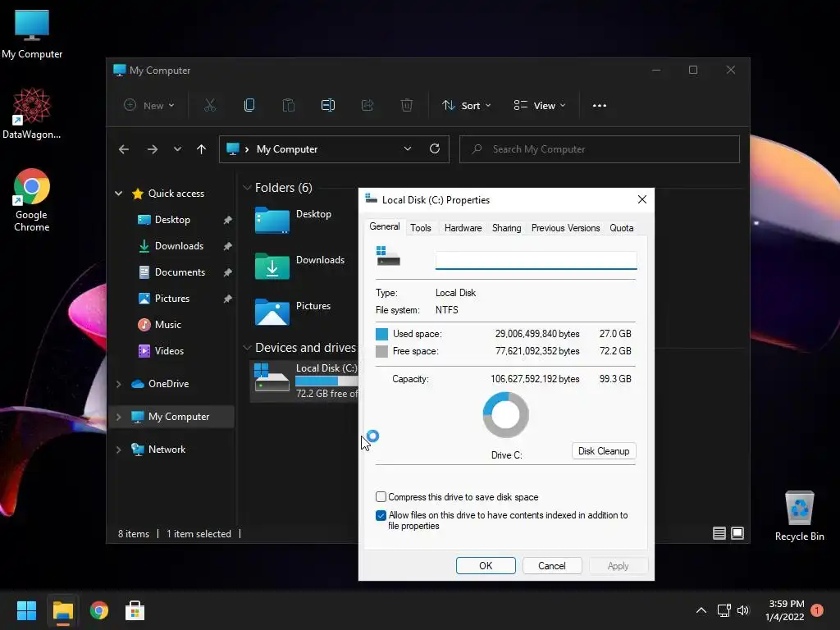Open File Explorer from the taskbar
The image size is (840, 630).
click(x=62, y=610)
